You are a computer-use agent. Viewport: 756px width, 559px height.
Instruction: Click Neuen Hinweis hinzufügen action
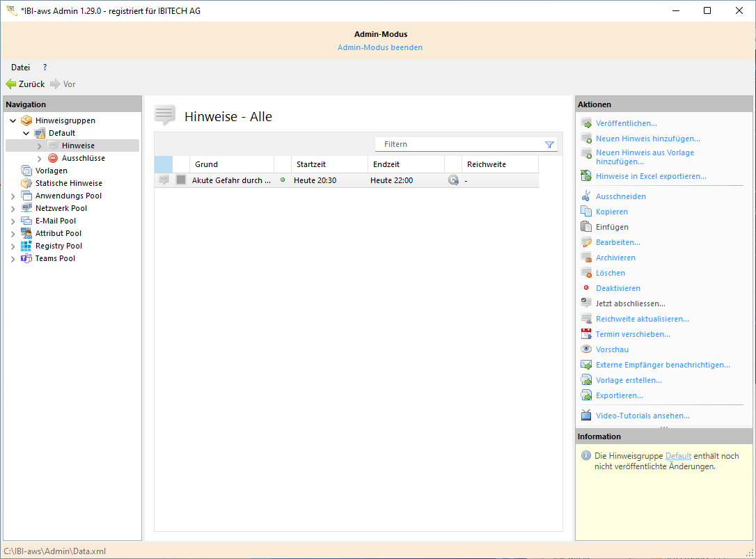647,139
